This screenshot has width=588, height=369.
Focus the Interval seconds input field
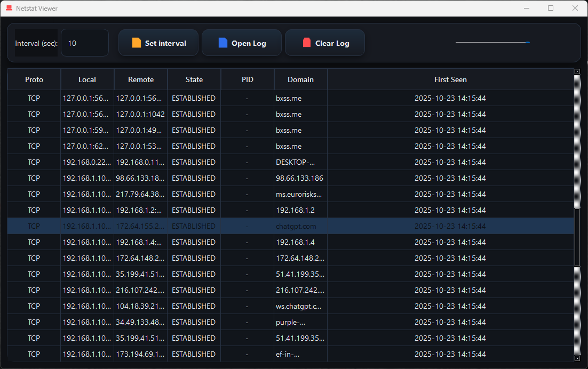click(84, 43)
